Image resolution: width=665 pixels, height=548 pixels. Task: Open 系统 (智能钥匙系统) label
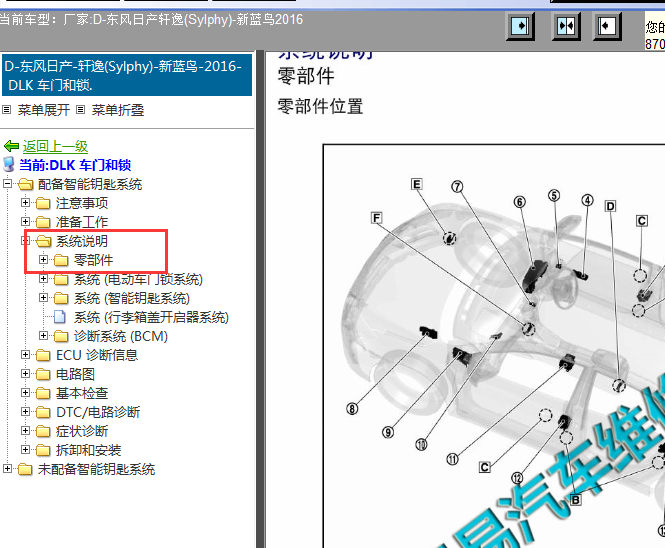tap(132, 298)
